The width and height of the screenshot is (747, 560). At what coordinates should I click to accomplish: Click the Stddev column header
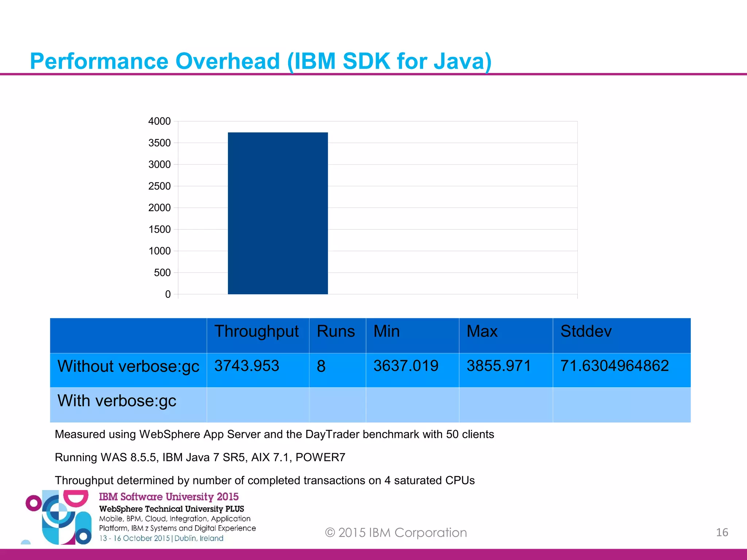pos(586,331)
